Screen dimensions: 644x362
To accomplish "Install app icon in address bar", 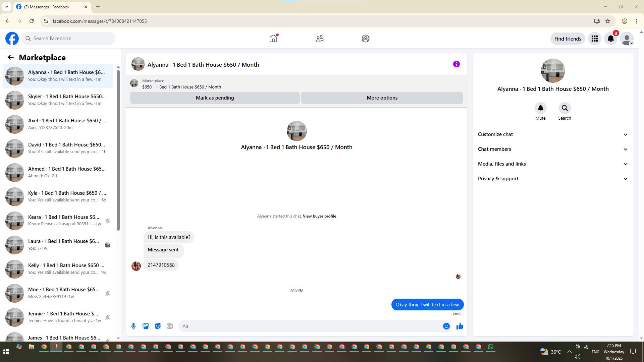I will coord(597,21).
